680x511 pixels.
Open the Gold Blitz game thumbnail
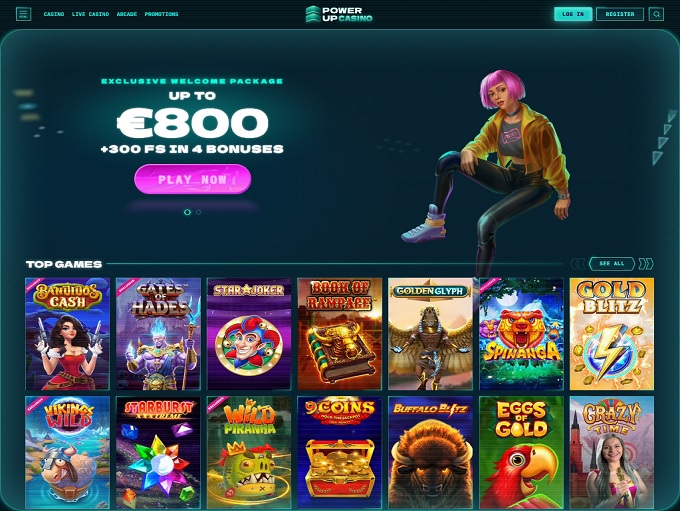[x=611, y=334]
